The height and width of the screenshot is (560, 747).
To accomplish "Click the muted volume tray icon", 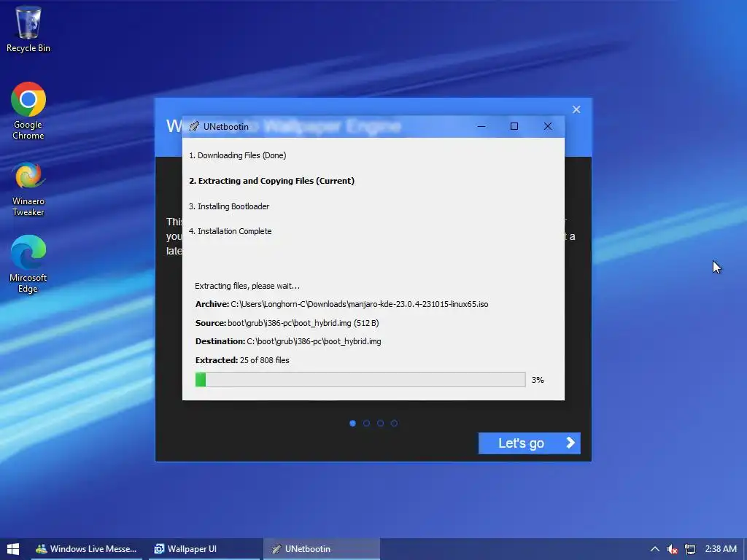I will [672, 549].
